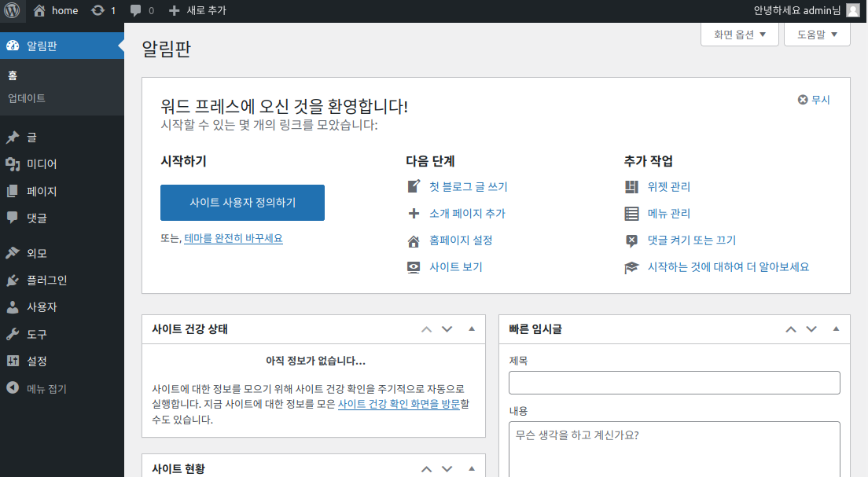
Task: Click the dismiss X icon next to 무시
Action: (803, 100)
